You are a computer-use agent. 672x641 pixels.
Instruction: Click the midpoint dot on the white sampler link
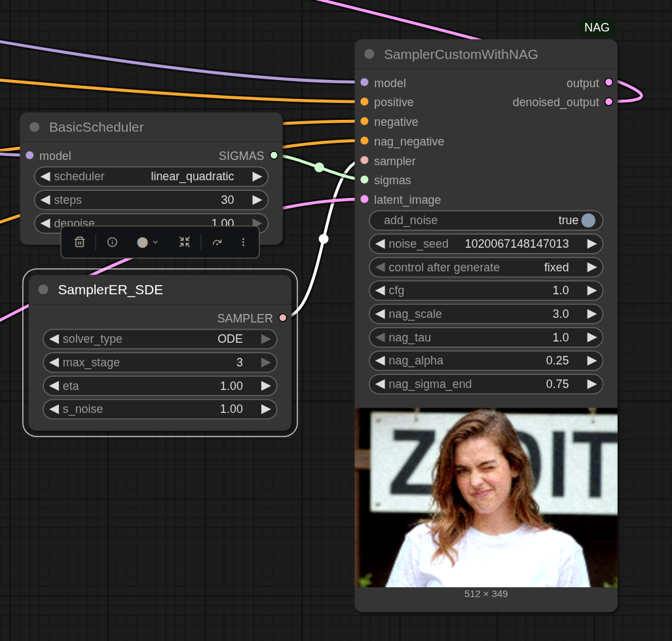[324, 239]
